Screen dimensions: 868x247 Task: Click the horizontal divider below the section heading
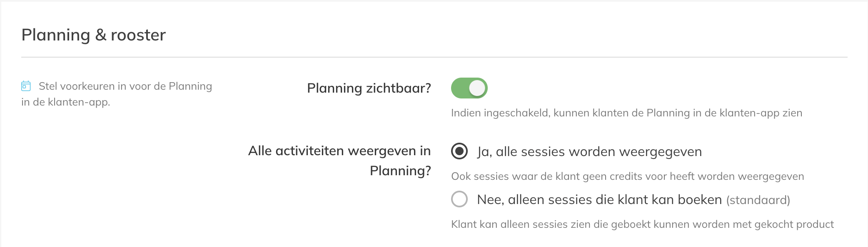(434, 57)
